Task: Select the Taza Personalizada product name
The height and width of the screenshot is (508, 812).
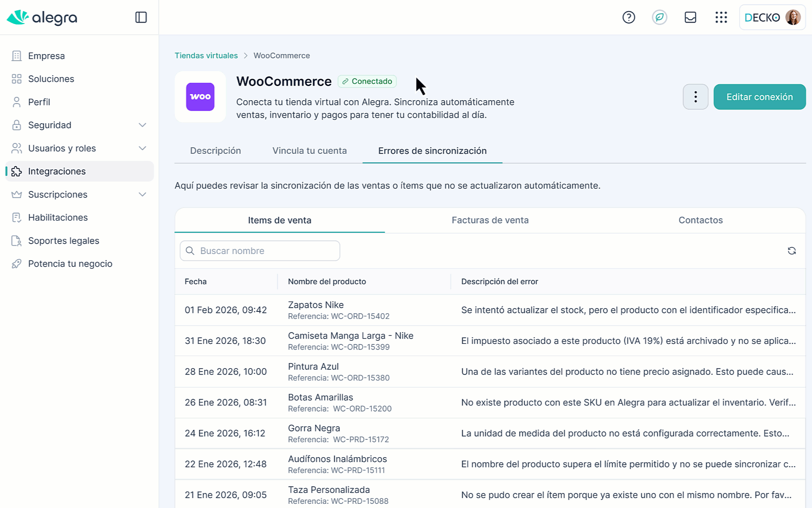Action: pyautogui.click(x=329, y=490)
